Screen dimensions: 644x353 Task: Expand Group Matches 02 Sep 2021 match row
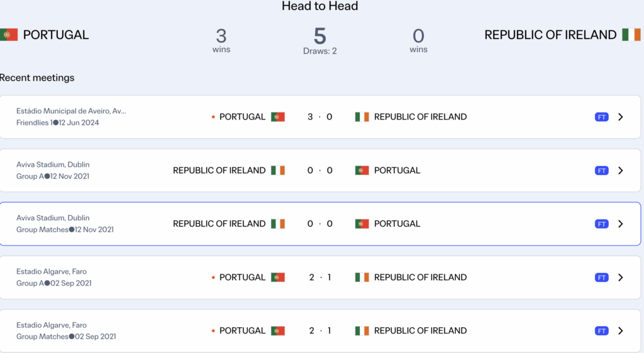pyautogui.click(x=621, y=331)
